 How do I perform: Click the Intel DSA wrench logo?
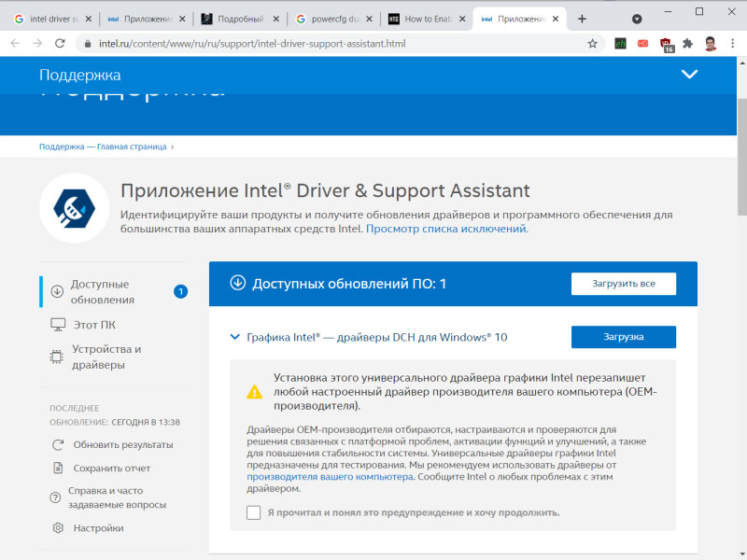75,208
